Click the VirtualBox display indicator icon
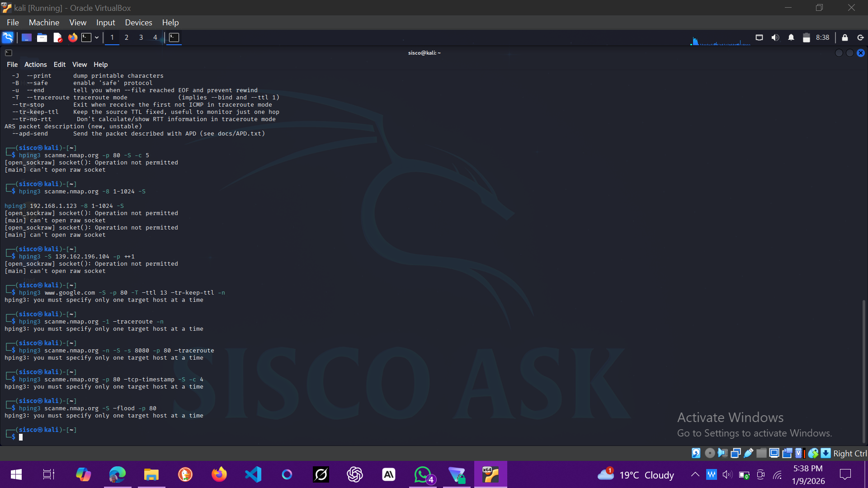The height and width of the screenshot is (488, 868). pyautogui.click(x=774, y=453)
